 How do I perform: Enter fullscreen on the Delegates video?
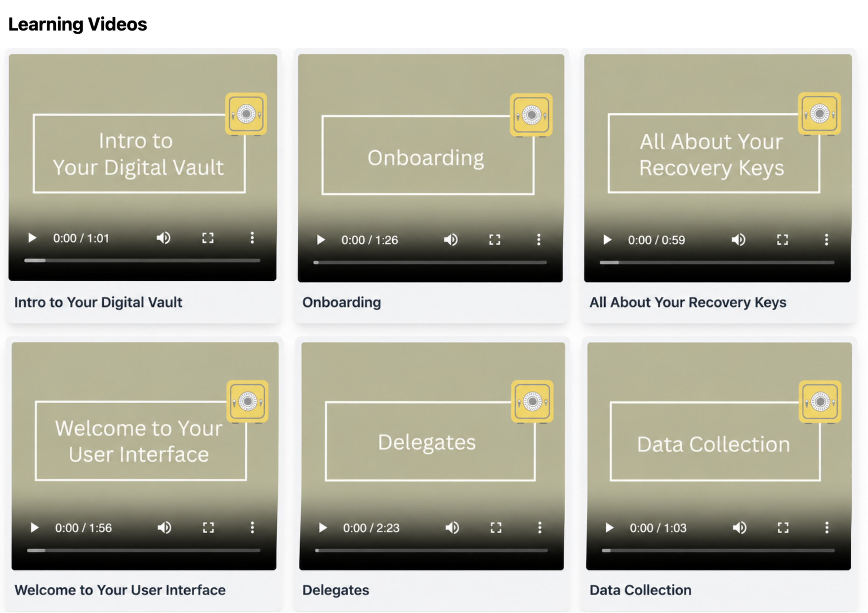[496, 528]
